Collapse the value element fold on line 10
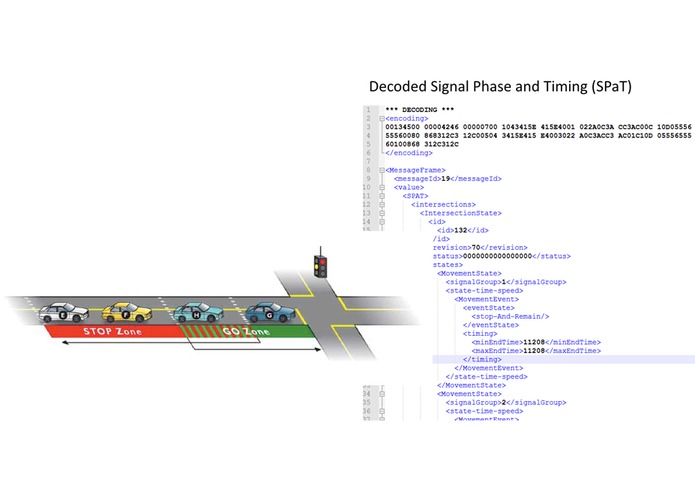Viewport: 695px width, 494px height. point(382,187)
